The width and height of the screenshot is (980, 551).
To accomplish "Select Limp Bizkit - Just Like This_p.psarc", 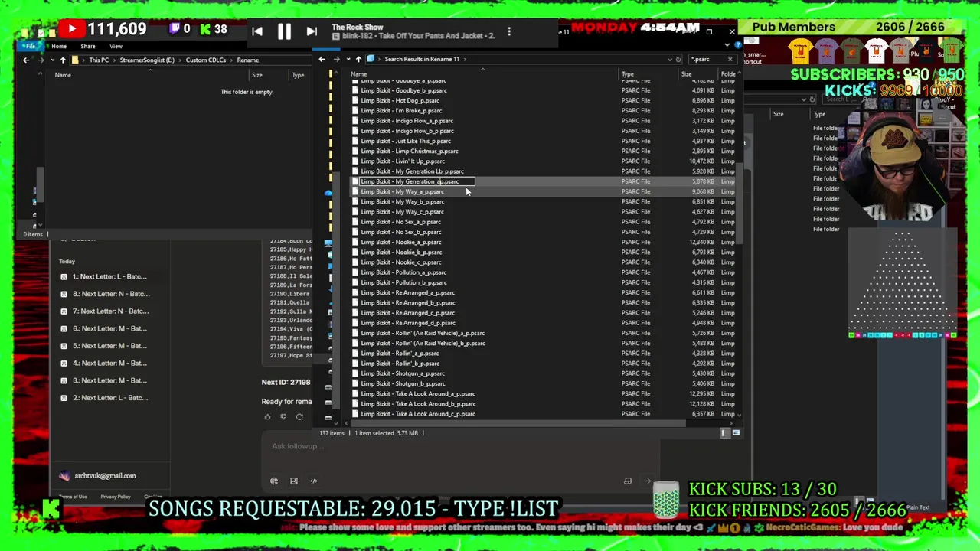I will 405,141.
